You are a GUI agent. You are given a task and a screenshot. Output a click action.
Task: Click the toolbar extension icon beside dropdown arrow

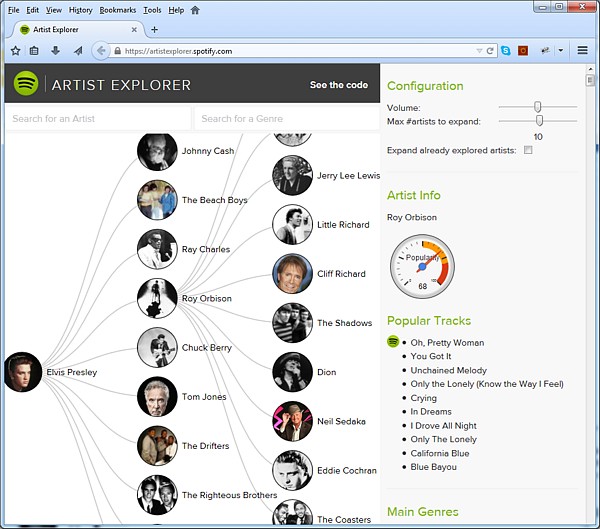[545, 50]
